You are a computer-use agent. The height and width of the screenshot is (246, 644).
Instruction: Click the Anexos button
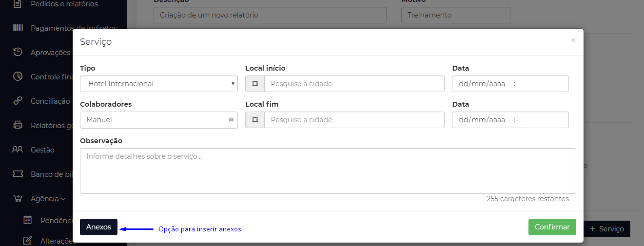[x=98, y=227]
